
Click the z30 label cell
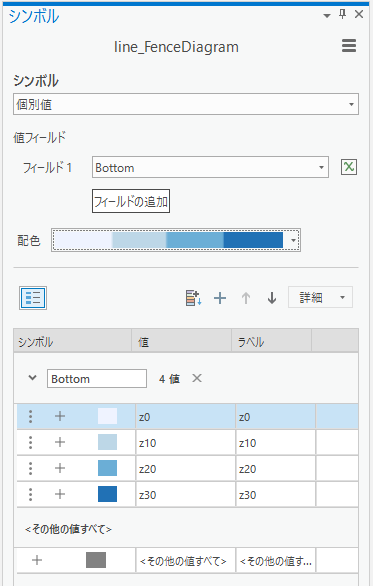click(276, 494)
